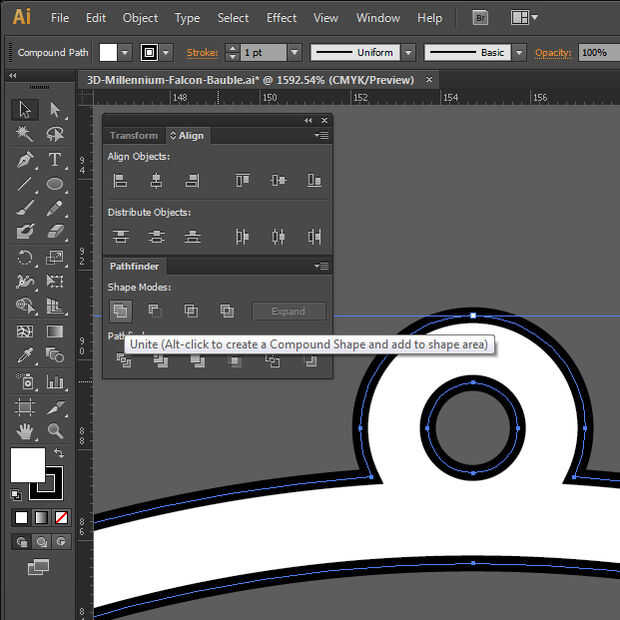Select the Scale tool

click(x=55, y=258)
